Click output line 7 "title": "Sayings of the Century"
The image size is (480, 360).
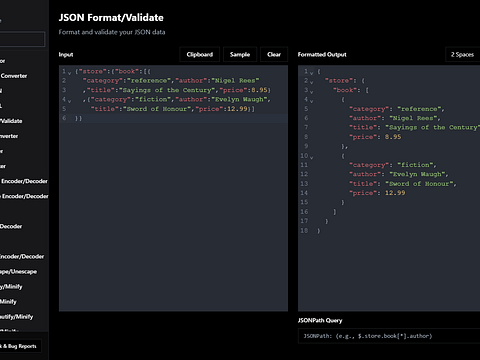click(414, 127)
